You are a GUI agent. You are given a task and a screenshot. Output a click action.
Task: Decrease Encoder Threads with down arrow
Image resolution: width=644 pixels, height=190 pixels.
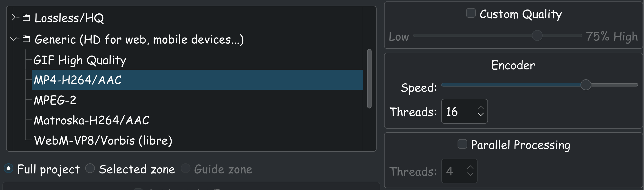tap(480, 114)
